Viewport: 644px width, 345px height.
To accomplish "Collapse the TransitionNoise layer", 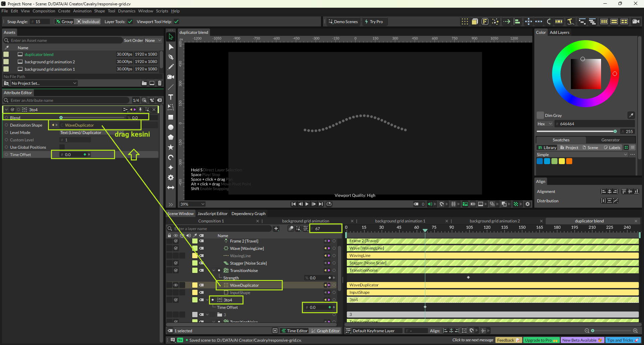I will [214, 271].
